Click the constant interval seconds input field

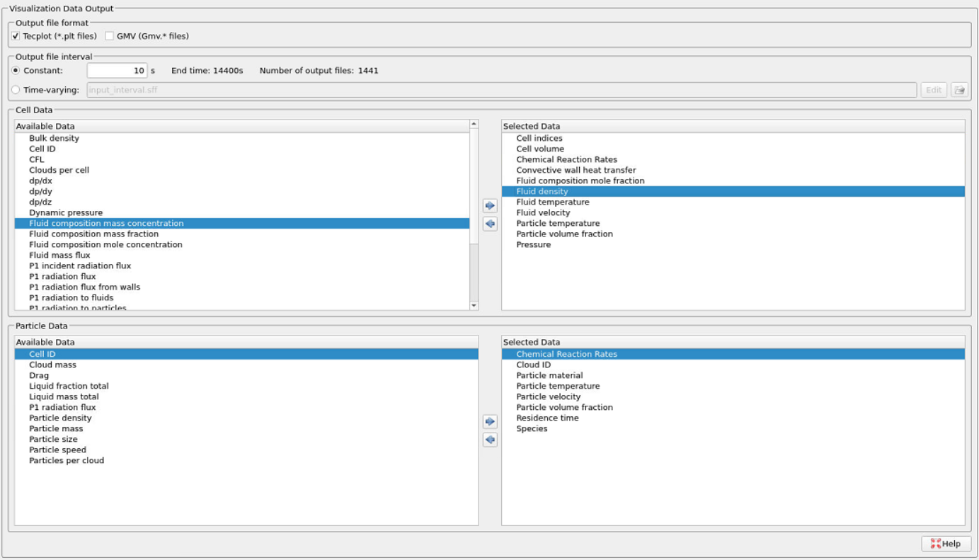pyautogui.click(x=117, y=71)
